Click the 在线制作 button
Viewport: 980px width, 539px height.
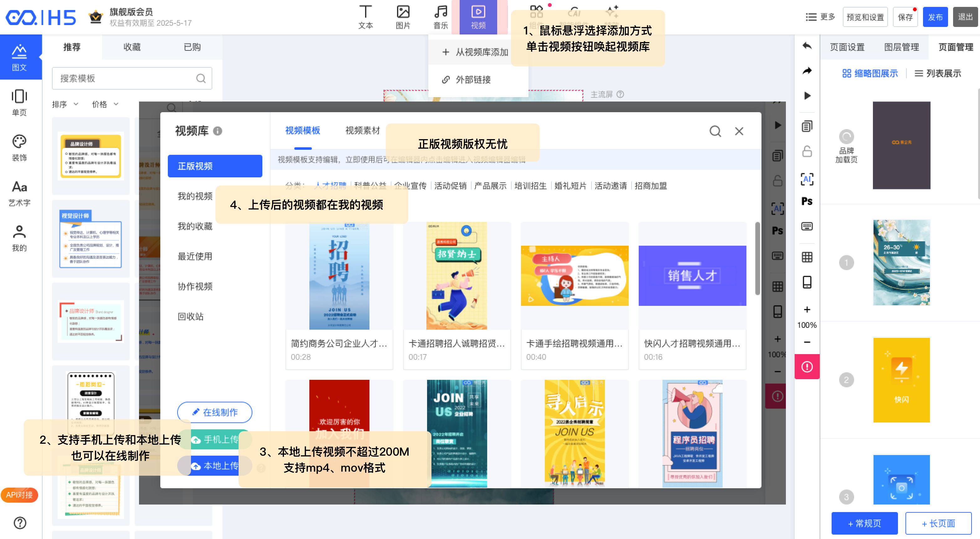tap(214, 412)
